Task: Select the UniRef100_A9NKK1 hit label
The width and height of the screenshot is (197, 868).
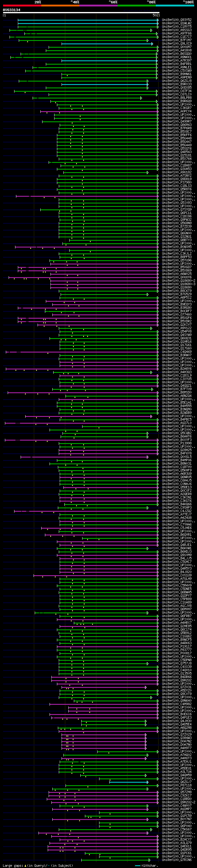Action: (176, 57)
